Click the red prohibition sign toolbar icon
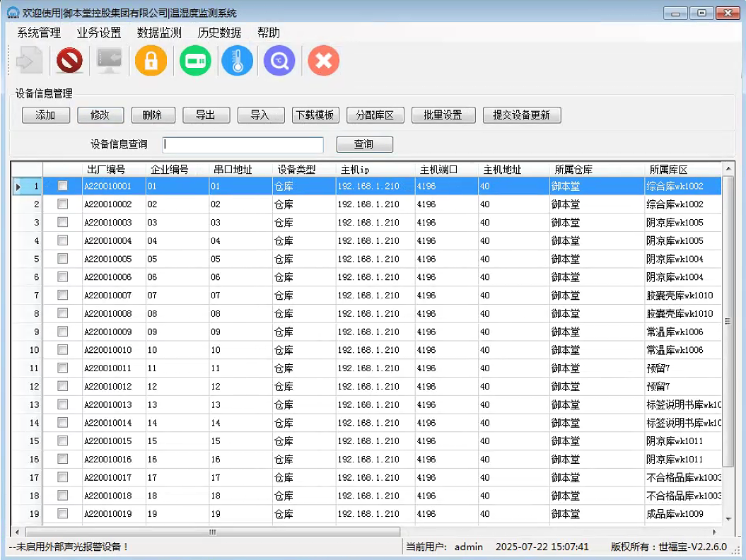The width and height of the screenshot is (746, 560). pyautogui.click(x=69, y=61)
